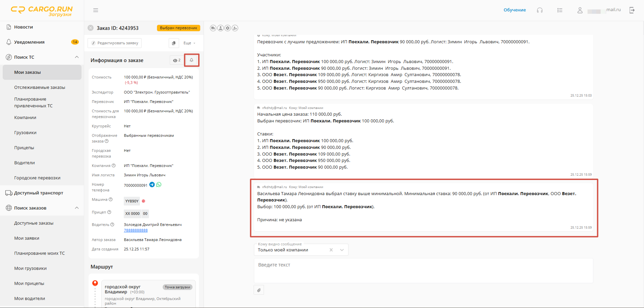This screenshot has width=644, height=308.
Task: Open the list icon in the top bar
Action: pyautogui.click(x=560, y=10)
